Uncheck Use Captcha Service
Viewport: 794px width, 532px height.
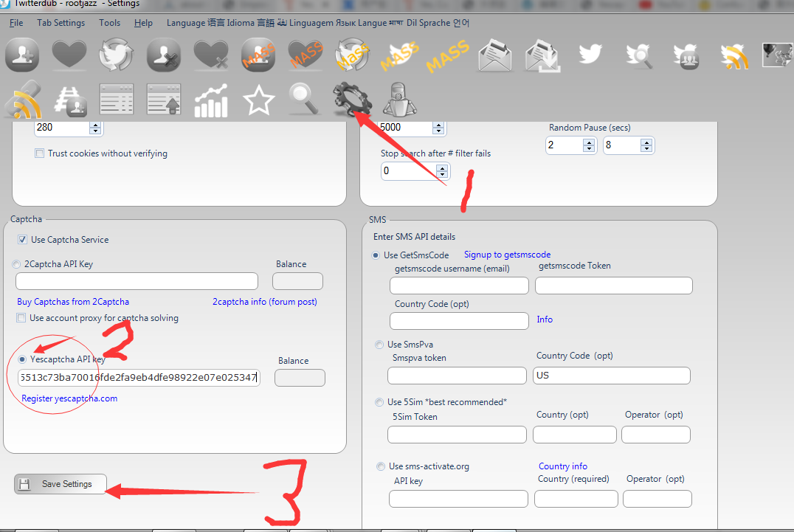coord(22,239)
